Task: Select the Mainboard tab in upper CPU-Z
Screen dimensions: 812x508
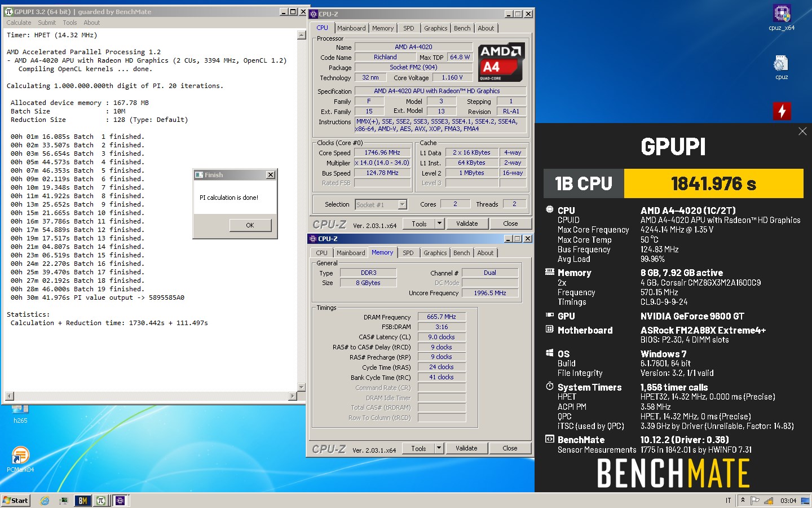Action: (x=351, y=28)
